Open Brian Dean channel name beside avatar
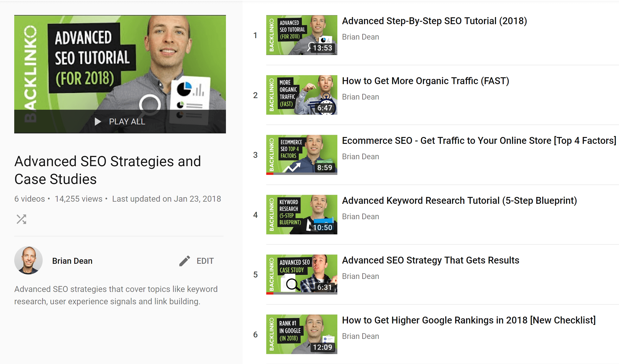Screen dimensions: 619x364 (72, 261)
